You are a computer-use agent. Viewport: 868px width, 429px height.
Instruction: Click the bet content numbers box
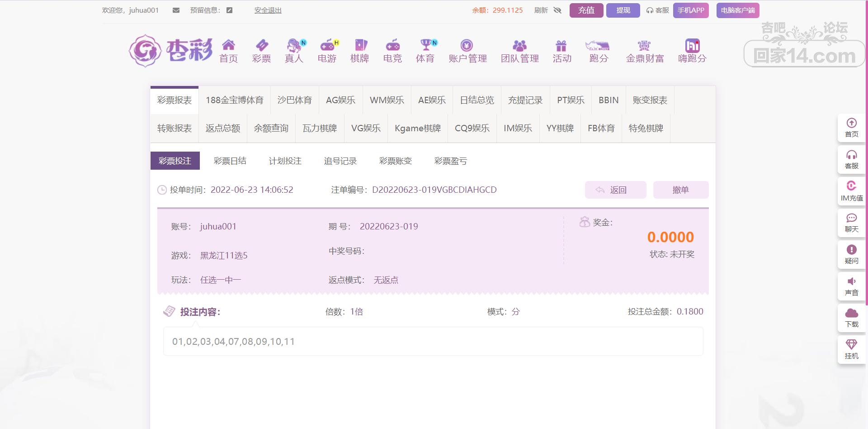433,342
